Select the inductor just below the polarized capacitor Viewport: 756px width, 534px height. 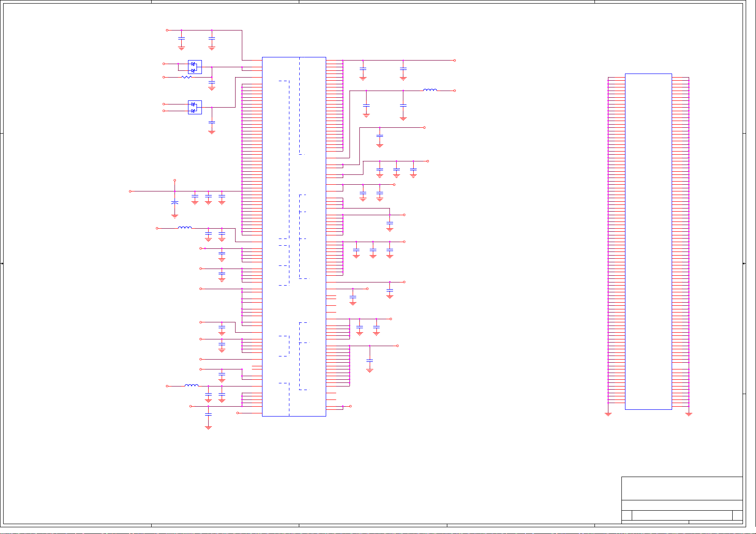185,228
